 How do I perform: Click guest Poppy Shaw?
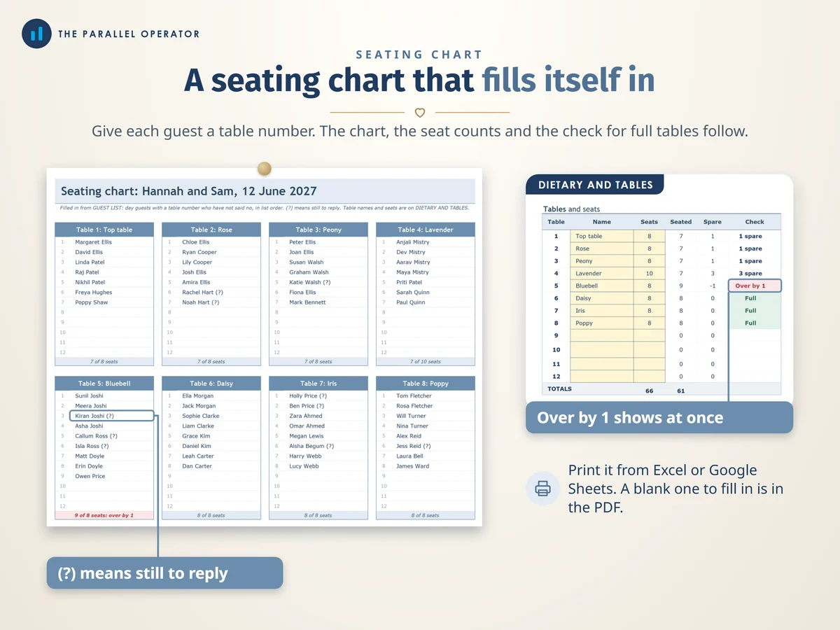point(92,302)
